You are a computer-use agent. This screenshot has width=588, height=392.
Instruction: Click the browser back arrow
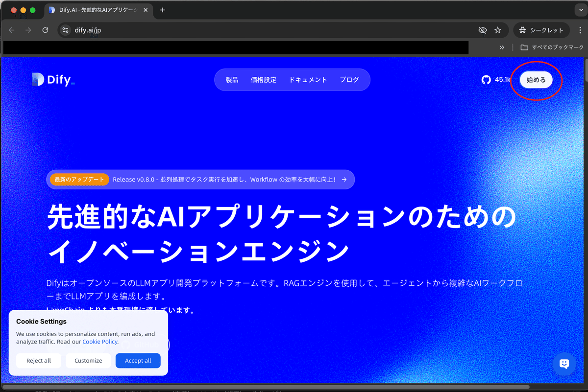click(x=12, y=30)
